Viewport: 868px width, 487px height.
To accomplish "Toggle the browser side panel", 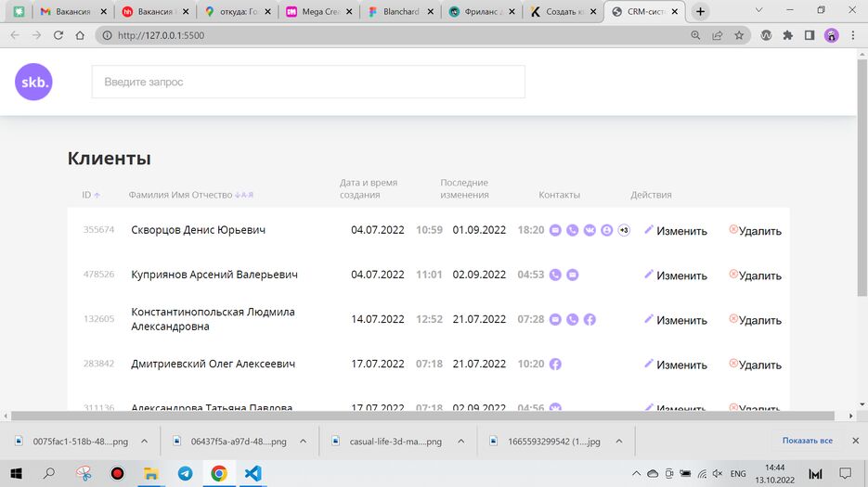I will [810, 35].
